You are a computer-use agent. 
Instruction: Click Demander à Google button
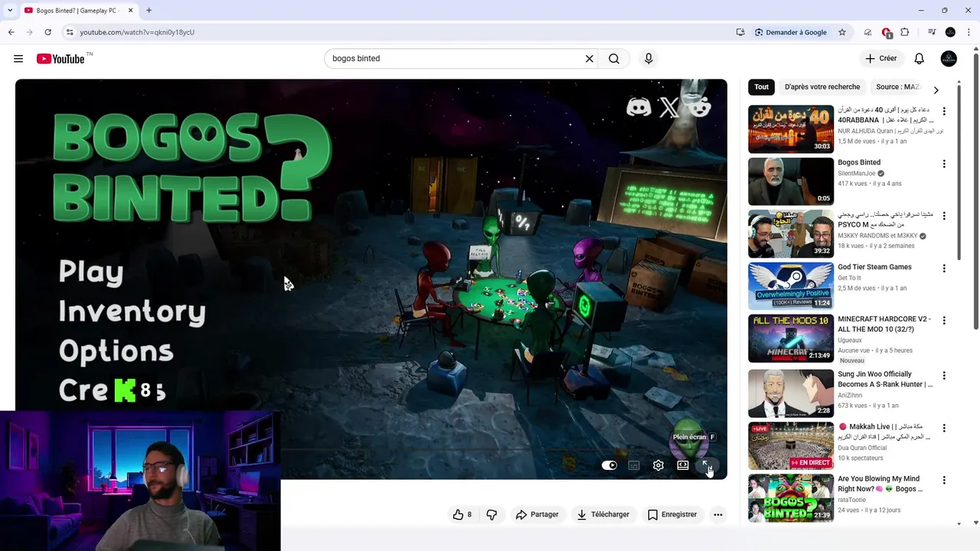coord(791,32)
